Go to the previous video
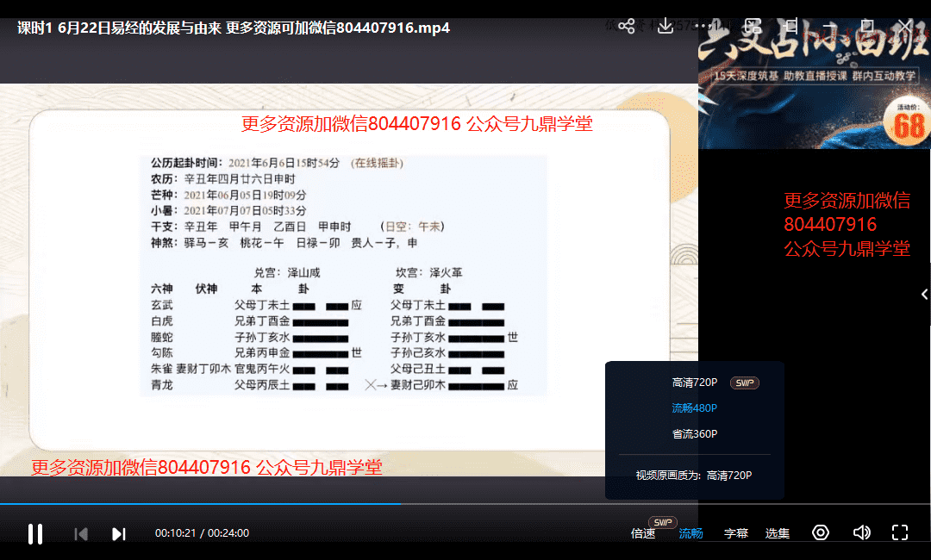Viewport: 931px width, 560px height. pos(81,533)
